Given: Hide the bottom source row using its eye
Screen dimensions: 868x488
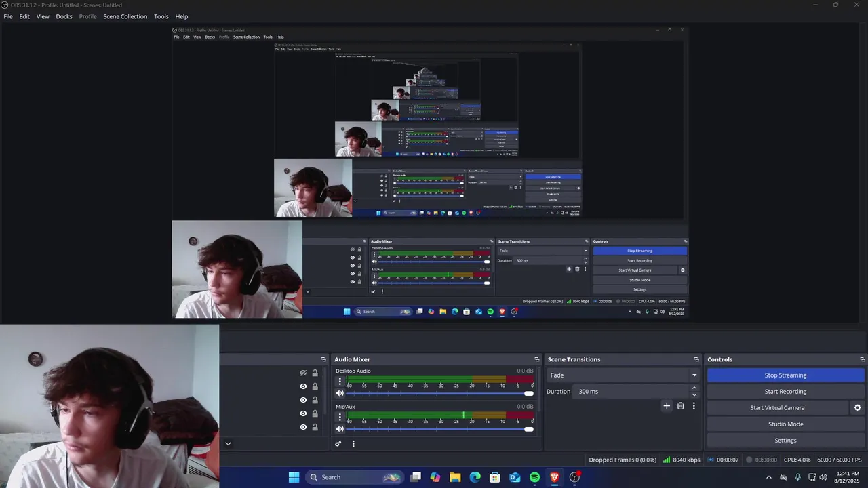Looking at the screenshot, I should tap(303, 427).
